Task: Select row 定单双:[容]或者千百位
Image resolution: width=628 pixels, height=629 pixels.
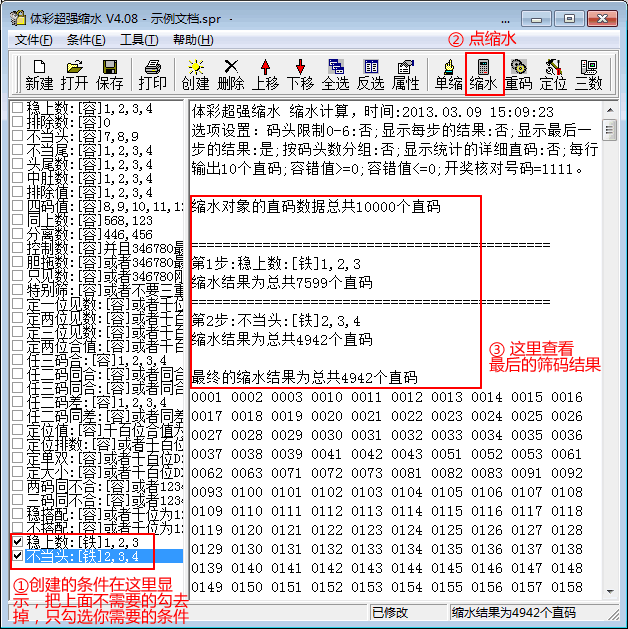Action: click(104, 459)
